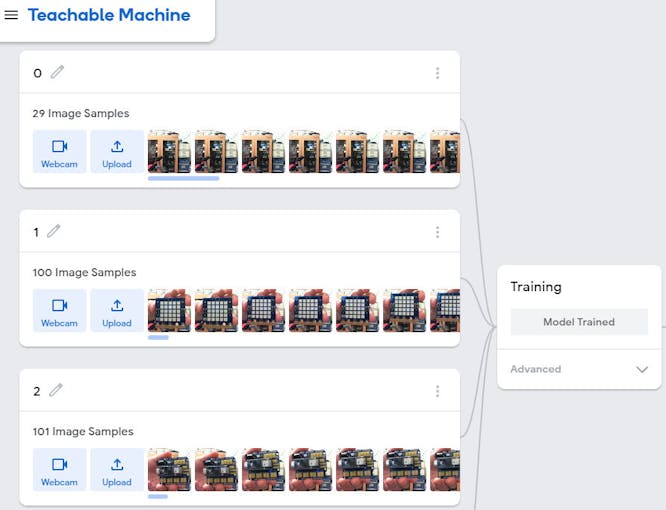Open class 1 three-dot options menu
Image resolution: width=666 pixels, height=510 pixels.
click(x=437, y=232)
